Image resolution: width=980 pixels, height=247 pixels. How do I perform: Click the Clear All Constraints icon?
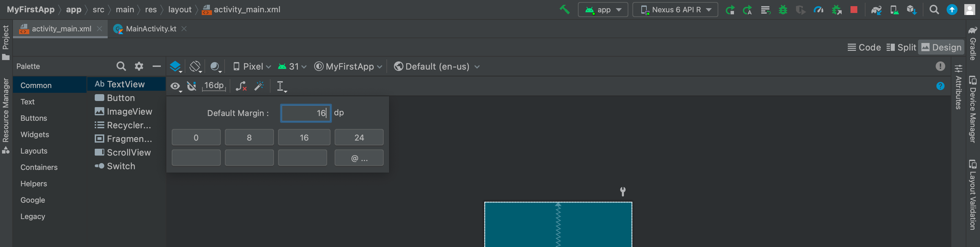pos(241,86)
